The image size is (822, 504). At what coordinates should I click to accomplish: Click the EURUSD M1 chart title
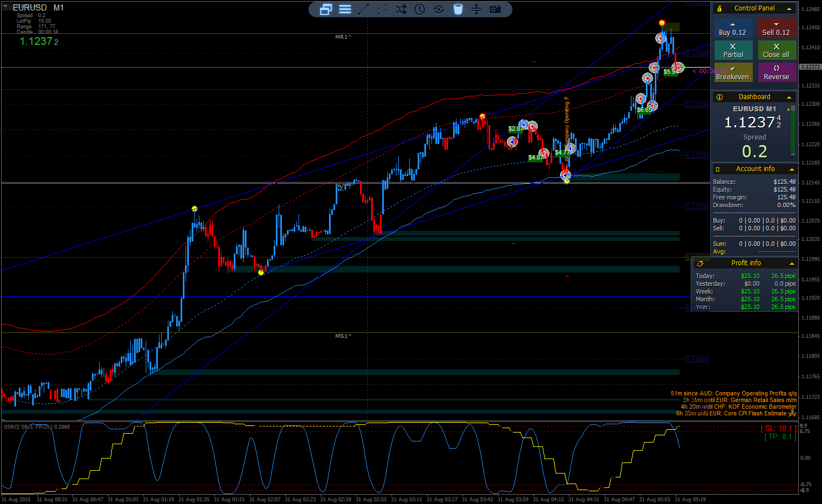[38, 8]
